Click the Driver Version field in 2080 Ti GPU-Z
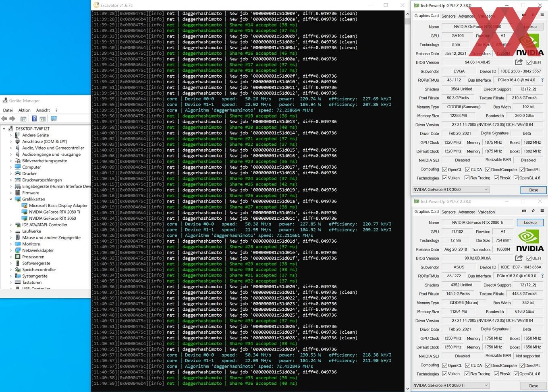The height and width of the screenshot is (392, 548). tap(492, 321)
